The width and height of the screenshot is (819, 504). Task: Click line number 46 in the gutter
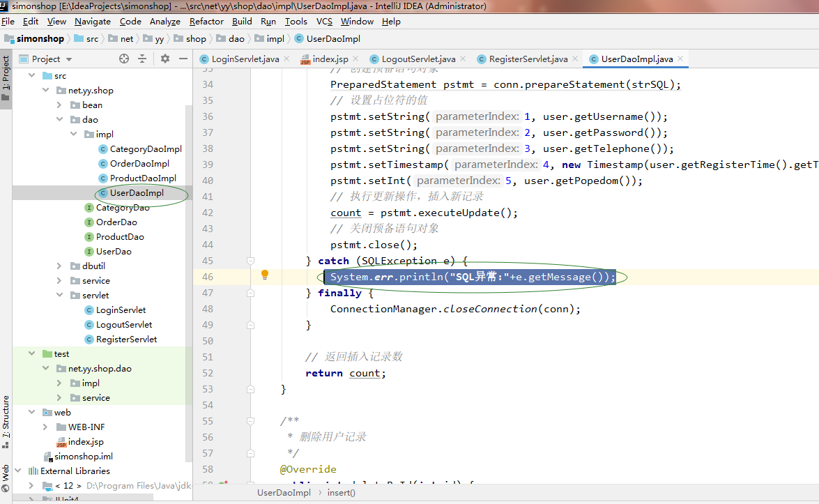pyautogui.click(x=207, y=277)
